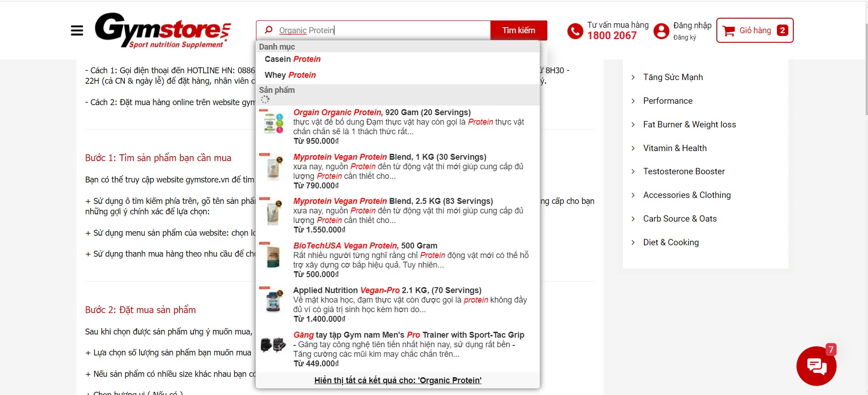Screen dimensions: 868x395
Task: Open the Carb Source & Oats category
Action: point(680,219)
